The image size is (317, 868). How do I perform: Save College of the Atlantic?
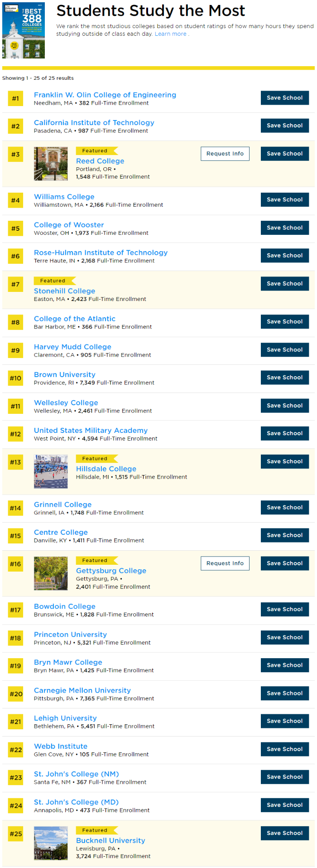tap(285, 322)
